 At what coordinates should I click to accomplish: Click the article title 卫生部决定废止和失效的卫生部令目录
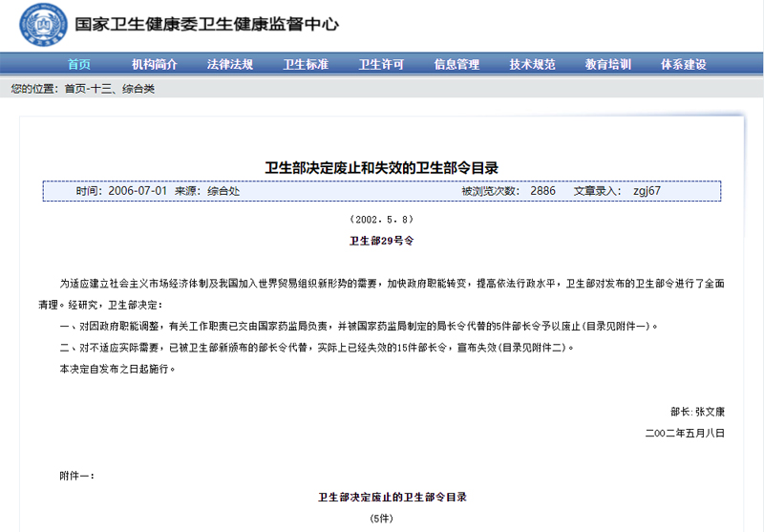point(382,168)
